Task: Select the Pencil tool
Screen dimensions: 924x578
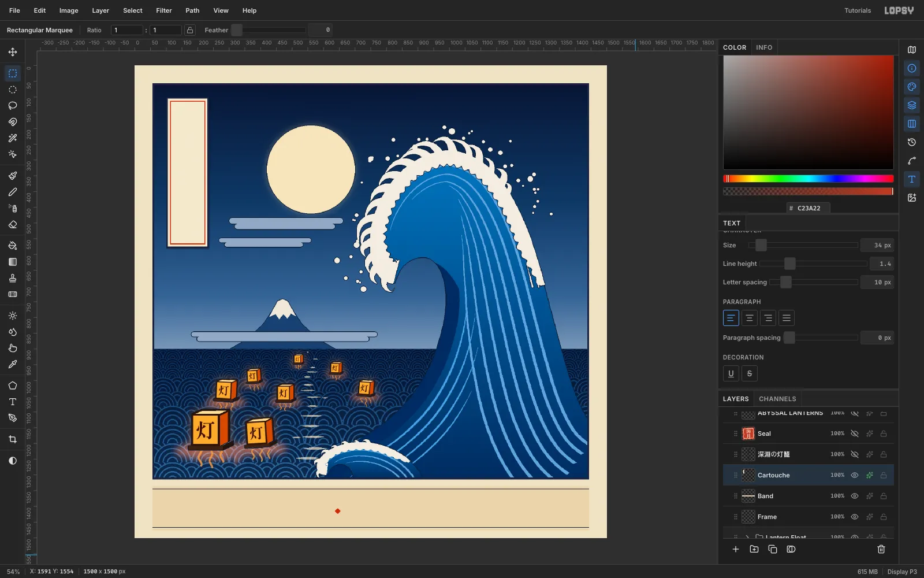Action: pos(13,192)
